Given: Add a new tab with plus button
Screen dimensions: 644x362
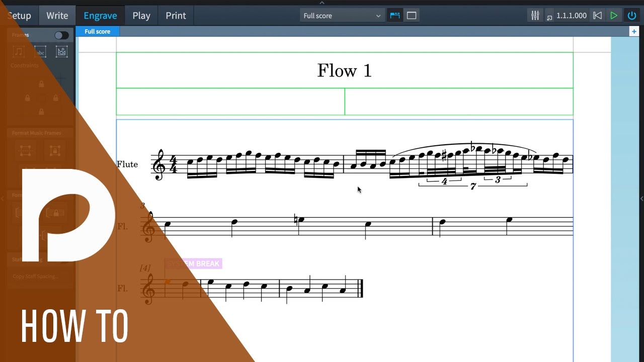Looking at the screenshot, I should [x=634, y=31].
